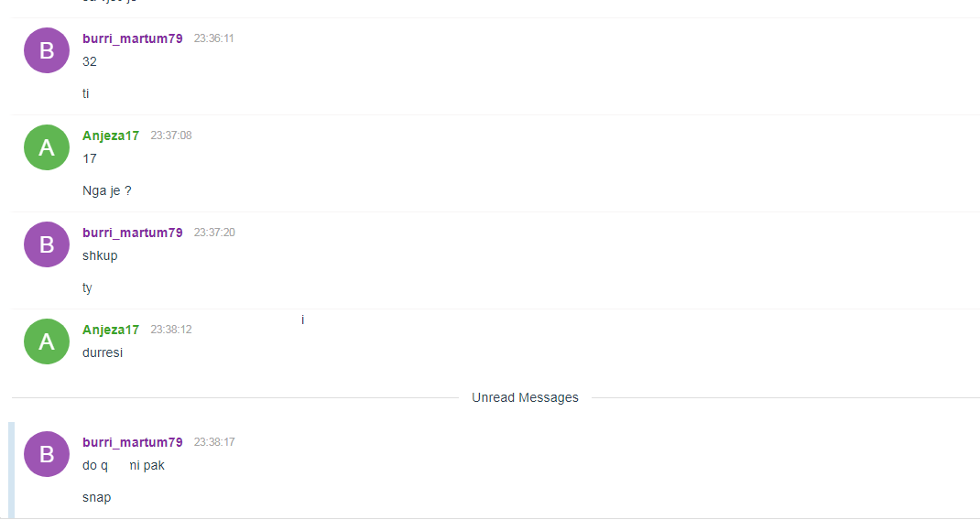Click the "Nga je ?" message
Viewport: 980px width, 520px height.
pyautogui.click(x=107, y=191)
